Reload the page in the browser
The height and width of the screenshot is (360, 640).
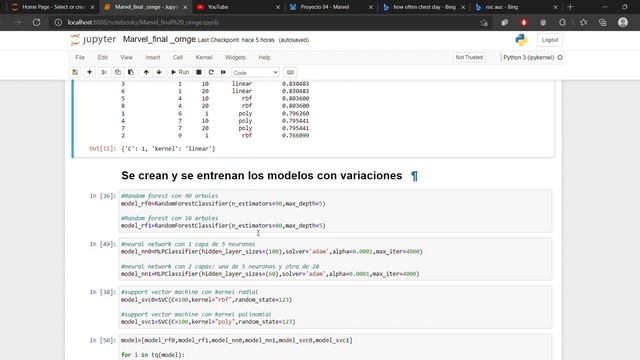point(36,22)
